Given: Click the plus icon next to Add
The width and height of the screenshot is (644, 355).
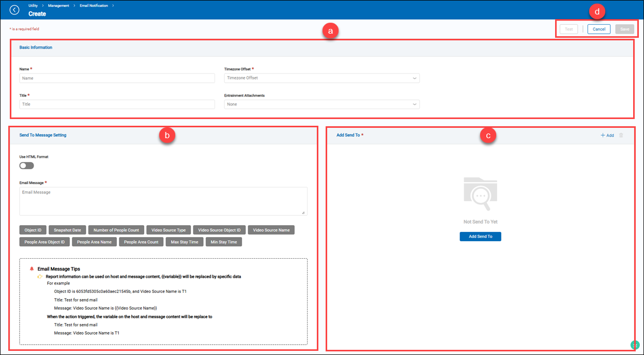Looking at the screenshot, I should coord(603,135).
